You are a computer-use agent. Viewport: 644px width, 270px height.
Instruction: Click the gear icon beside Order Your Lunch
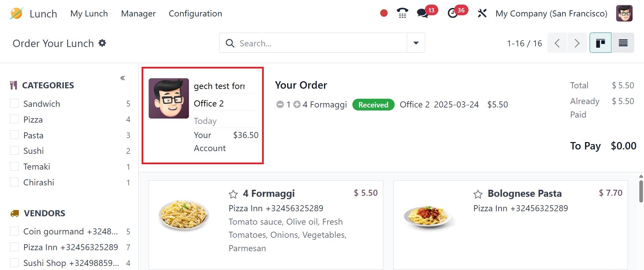102,43
